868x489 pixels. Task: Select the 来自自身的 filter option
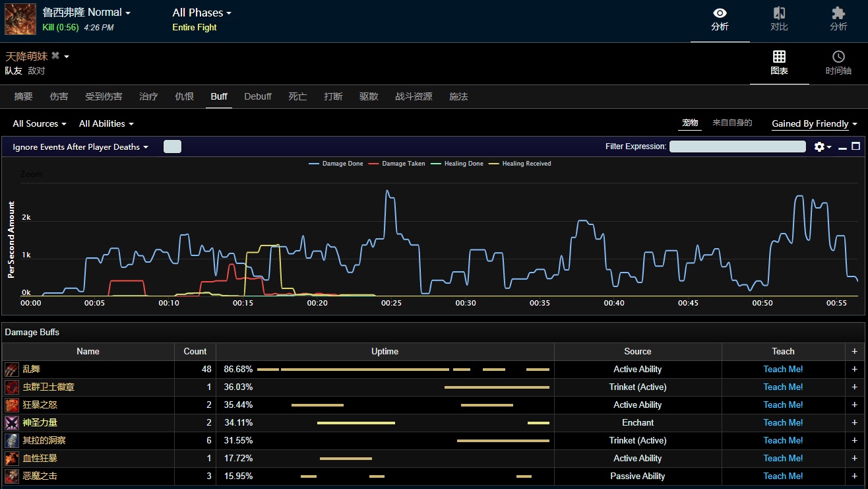tap(732, 123)
